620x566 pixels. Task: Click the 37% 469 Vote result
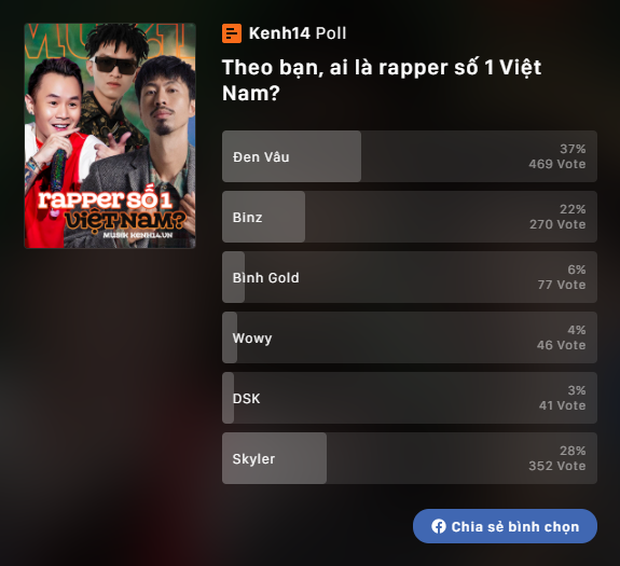(557, 156)
